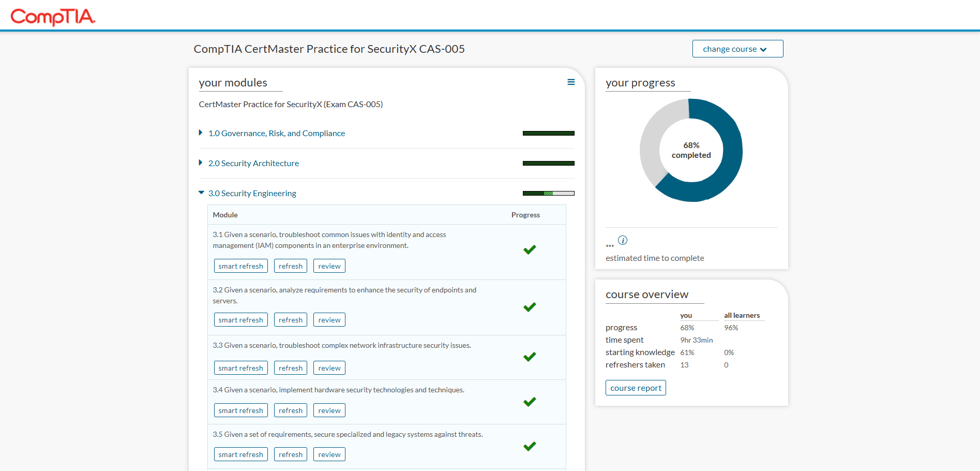The height and width of the screenshot is (471, 980).
Task: Click the module 3.1 description text
Action: pos(329,240)
